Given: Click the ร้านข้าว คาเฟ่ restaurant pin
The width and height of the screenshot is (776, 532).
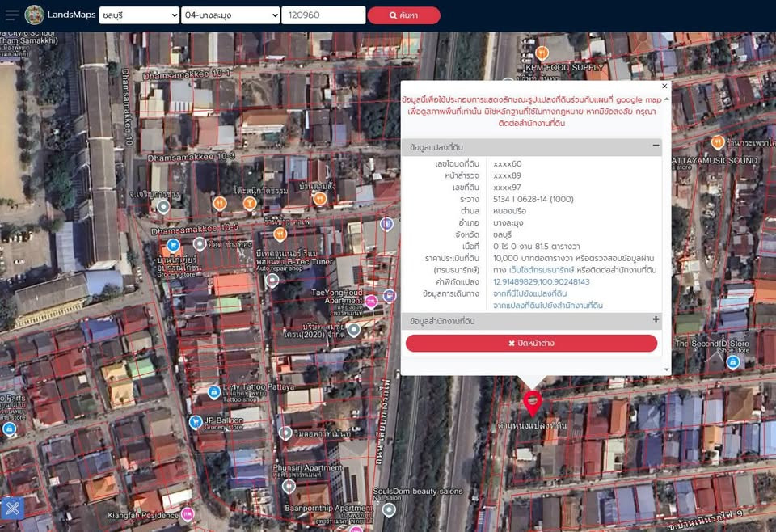Looking at the screenshot, I should click(x=280, y=234).
